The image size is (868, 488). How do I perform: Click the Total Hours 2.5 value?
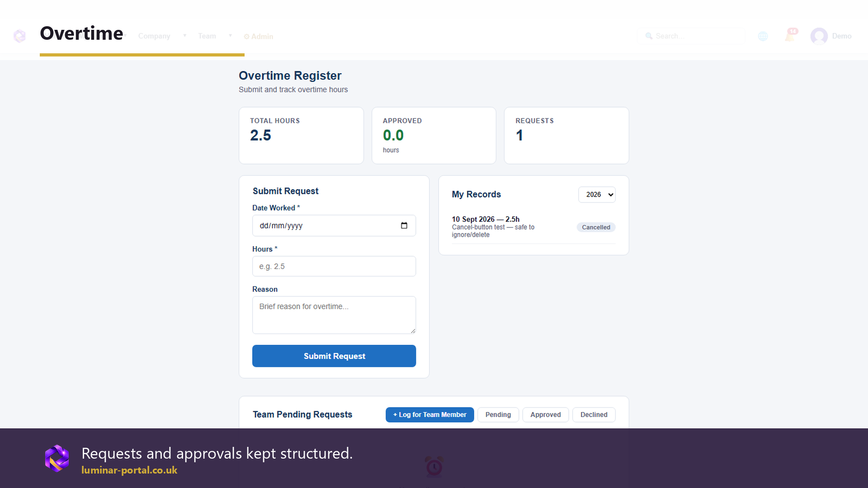261,136
